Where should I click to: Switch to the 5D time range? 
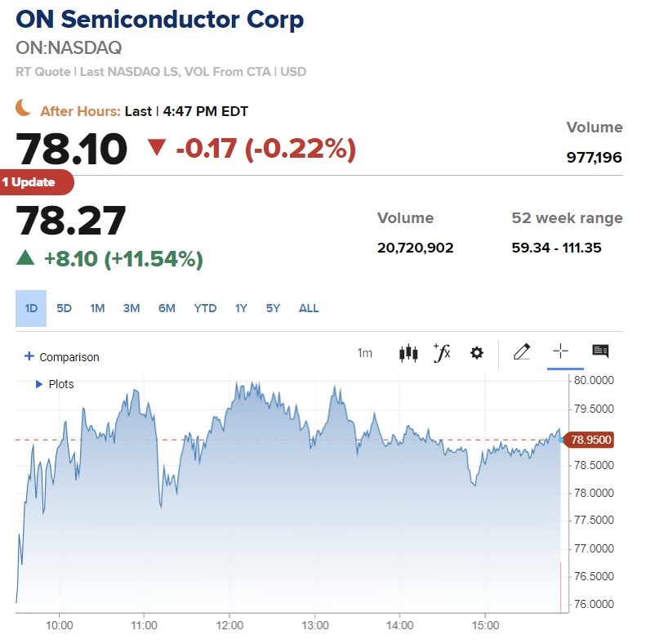pos(65,308)
